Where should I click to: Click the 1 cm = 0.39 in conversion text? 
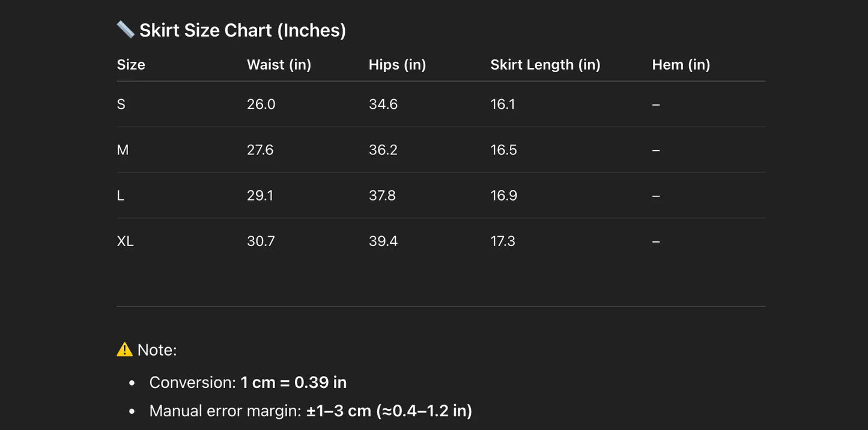[x=293, y=383]
